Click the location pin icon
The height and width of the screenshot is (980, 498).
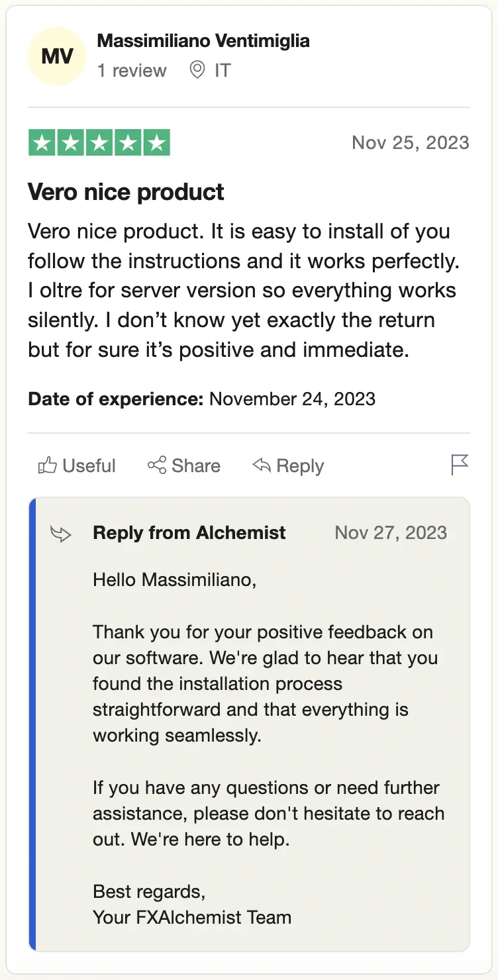197,70
